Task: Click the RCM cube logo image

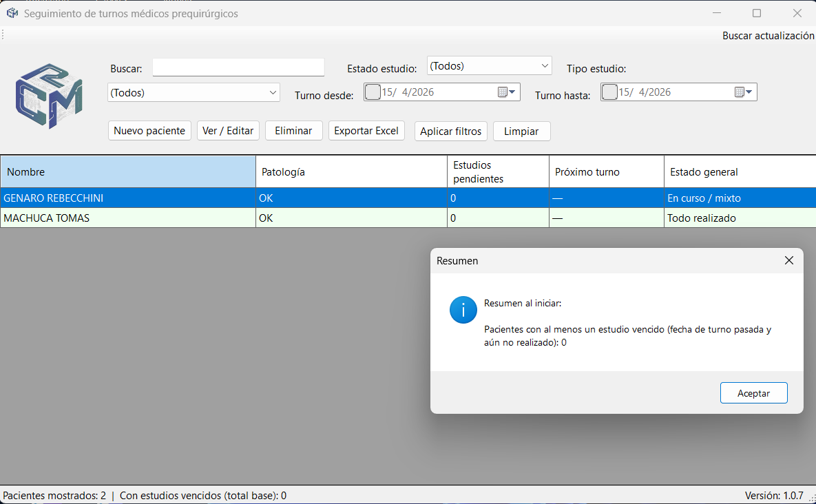Action: tap(49, 96)
